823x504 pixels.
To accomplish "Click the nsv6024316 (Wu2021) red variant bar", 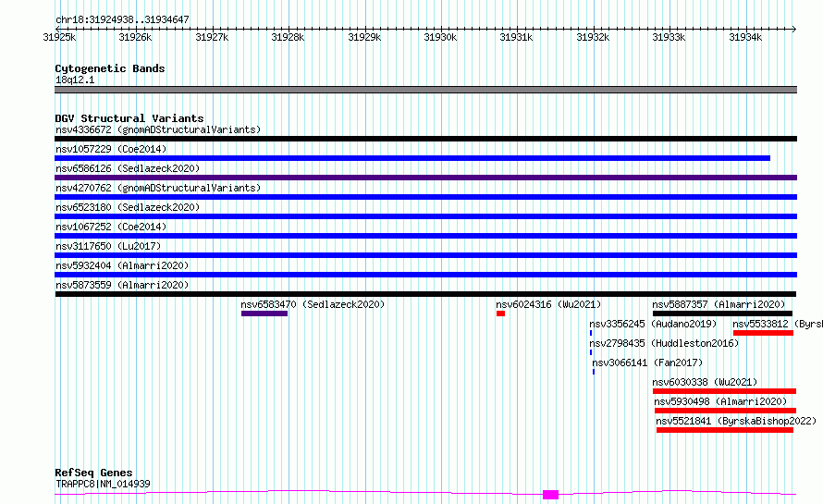I will pyautogui.click(x=500, y=313).
